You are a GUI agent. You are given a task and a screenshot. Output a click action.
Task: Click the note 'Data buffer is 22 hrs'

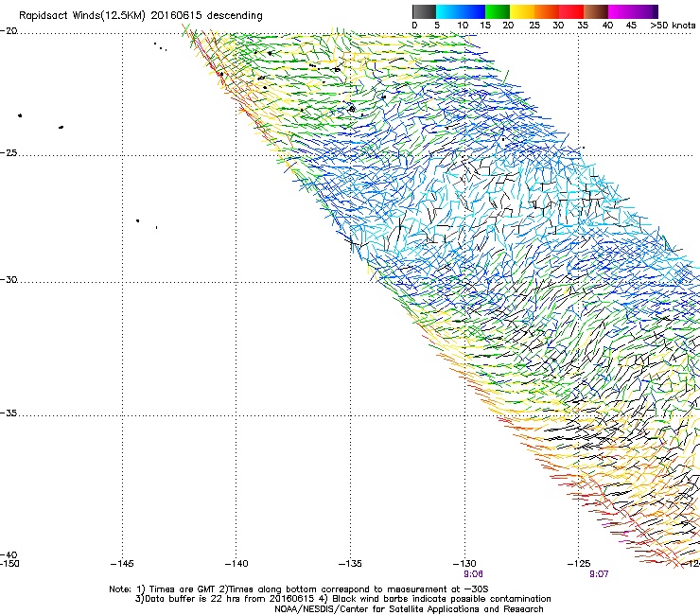coord(194,599)
